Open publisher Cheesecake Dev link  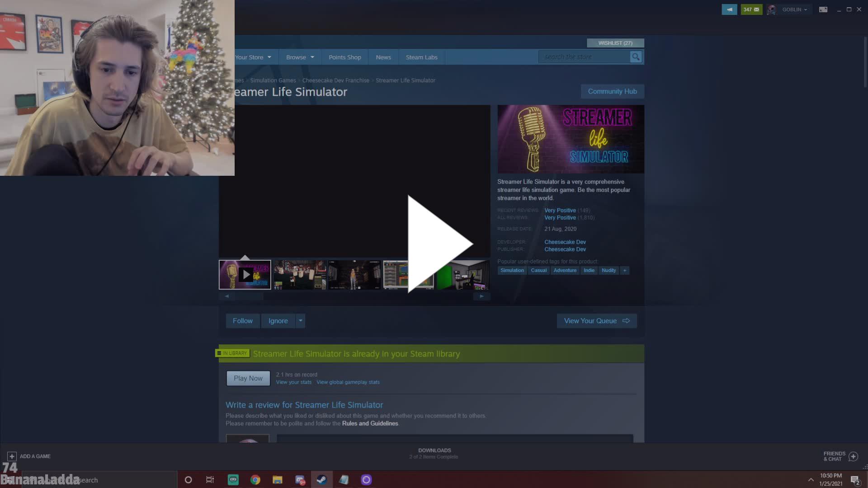click(565, 249)
